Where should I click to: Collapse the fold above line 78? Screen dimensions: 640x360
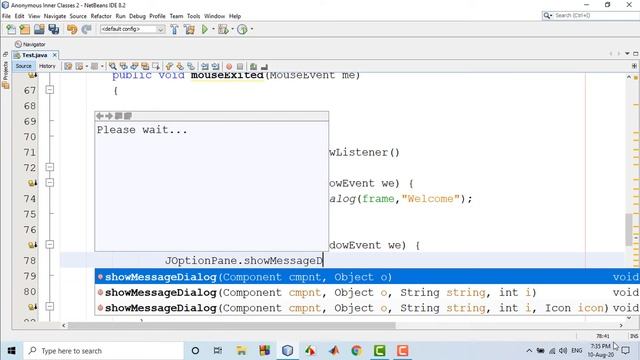tap(50, 245)
